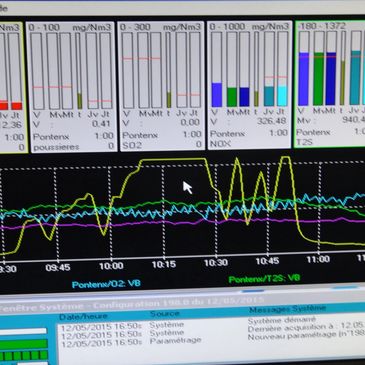Click the 09:45 time axis label
Screen dimensions: 365x365
(x=58, y=268)
